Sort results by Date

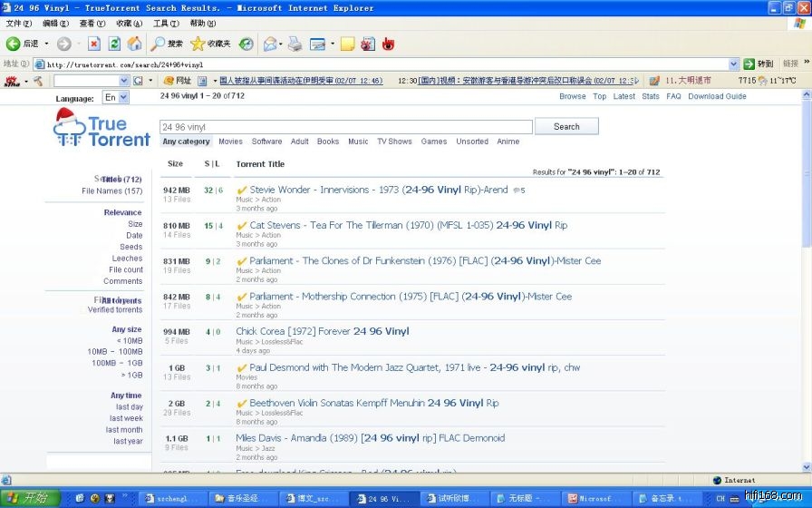134,235
